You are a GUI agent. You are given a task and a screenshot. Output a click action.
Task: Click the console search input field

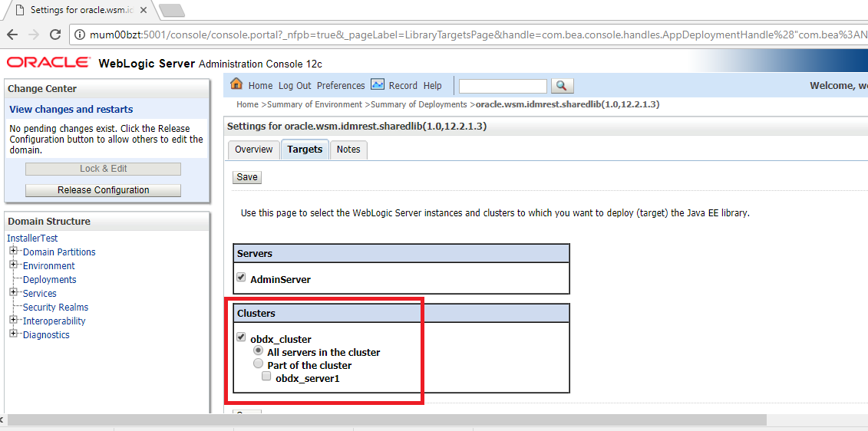click(x=503, y=86)
